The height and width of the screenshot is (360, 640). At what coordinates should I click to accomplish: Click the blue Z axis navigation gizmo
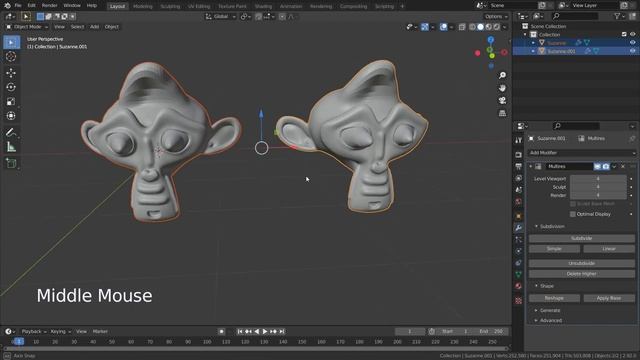point(491,40)
